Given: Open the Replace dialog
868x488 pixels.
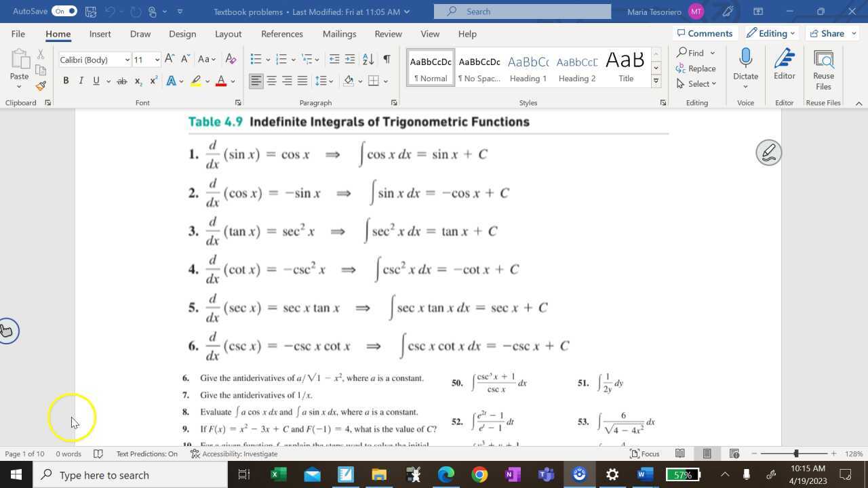Looking at the screenshot, I should click(696, 68).
